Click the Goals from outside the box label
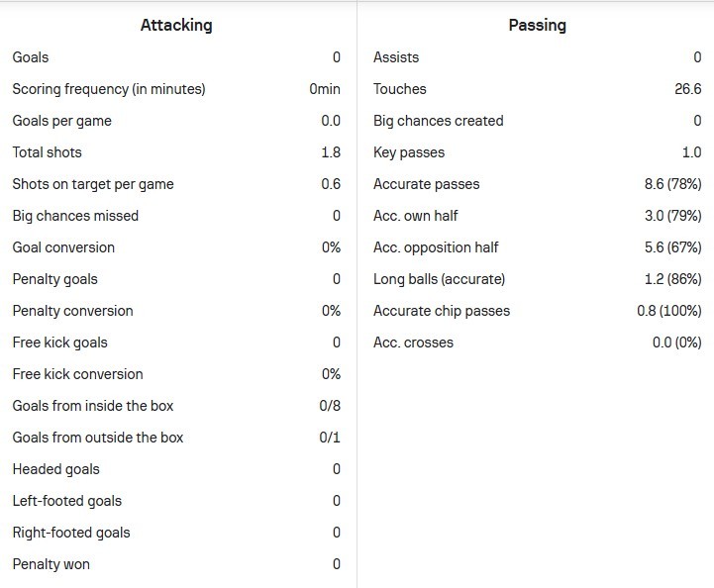This screenshot has width=714, height=588. (x=98, y=438)
